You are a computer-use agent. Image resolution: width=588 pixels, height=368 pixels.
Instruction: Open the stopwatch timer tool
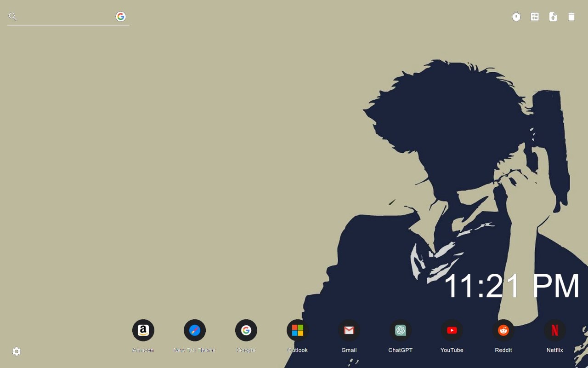coord(516,17)
